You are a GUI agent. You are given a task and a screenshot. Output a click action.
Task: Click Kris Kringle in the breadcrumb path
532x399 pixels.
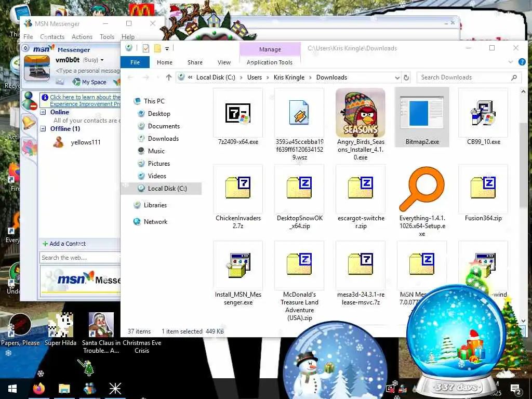coord(289,77)
